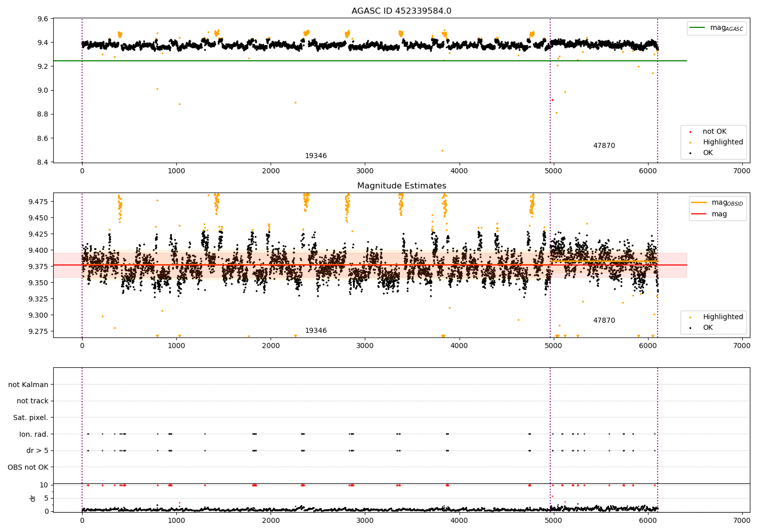Click the 'not track' row label
The image size is (760, 532).
[x=32, y=401]
